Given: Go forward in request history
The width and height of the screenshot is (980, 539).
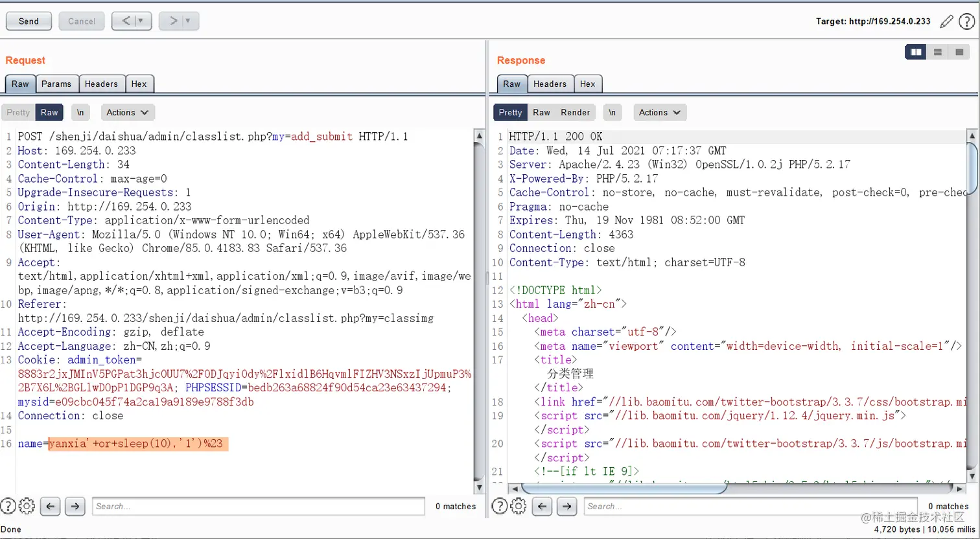Looking at the screenshot, I should coord(172,21).
